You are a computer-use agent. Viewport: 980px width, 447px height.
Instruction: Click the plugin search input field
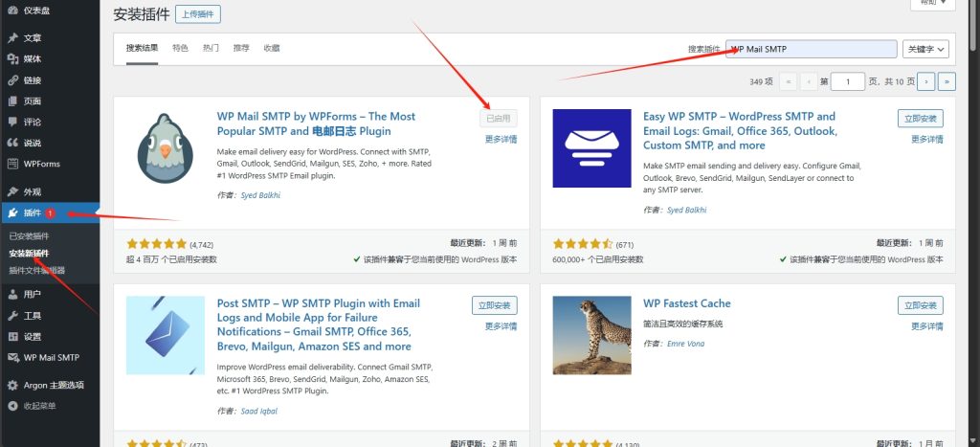click(x=811, y=49)
